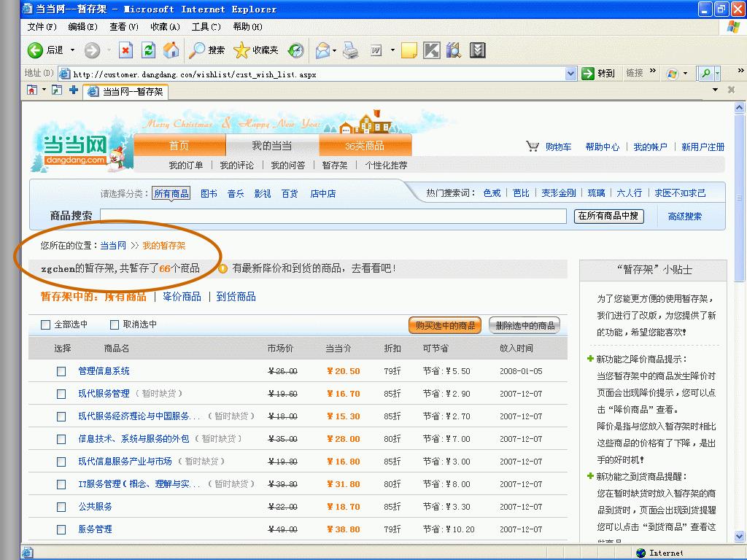Tick the checkbox for 现代服务经济理论与中国服务
The image size is (747, 560).
click(x=61, y=416)
